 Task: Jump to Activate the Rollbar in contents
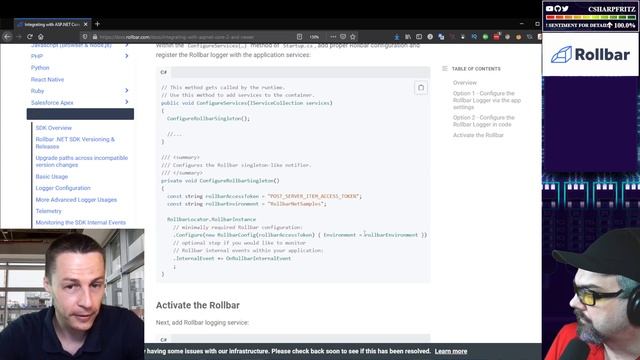click(x=478, y=135)
